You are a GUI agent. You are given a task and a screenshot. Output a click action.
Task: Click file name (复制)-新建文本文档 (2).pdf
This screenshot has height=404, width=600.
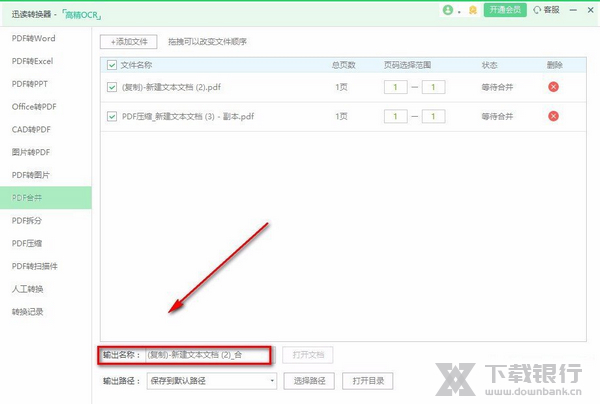[x=171, y=87]
